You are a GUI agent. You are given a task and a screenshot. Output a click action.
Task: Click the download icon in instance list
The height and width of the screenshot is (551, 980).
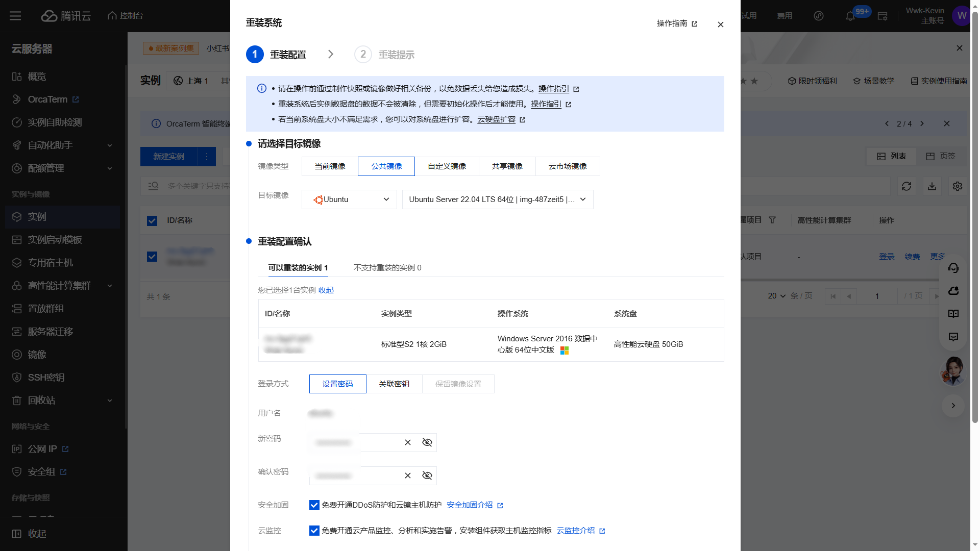pyautogui.click(x=932, y=186)
